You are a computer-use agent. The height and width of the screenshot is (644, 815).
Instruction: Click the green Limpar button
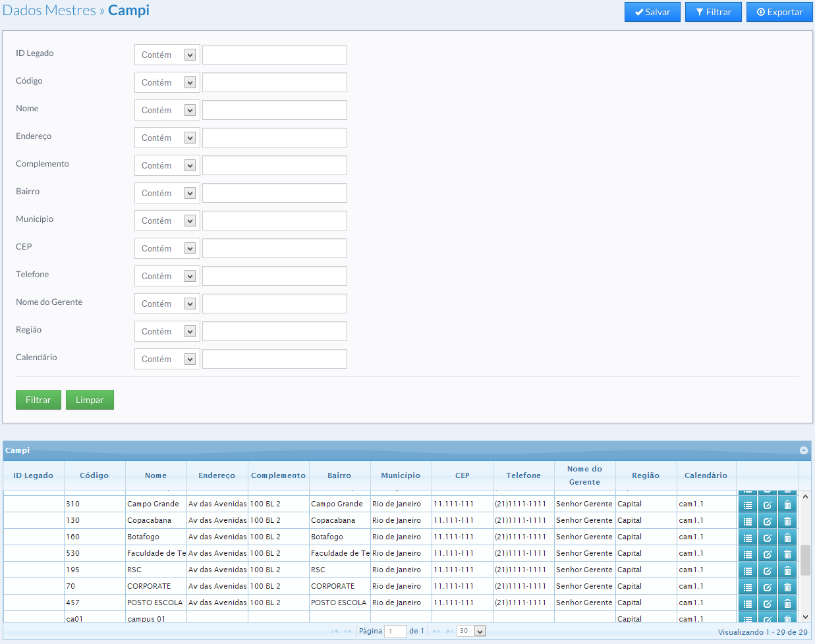point(90,400)
